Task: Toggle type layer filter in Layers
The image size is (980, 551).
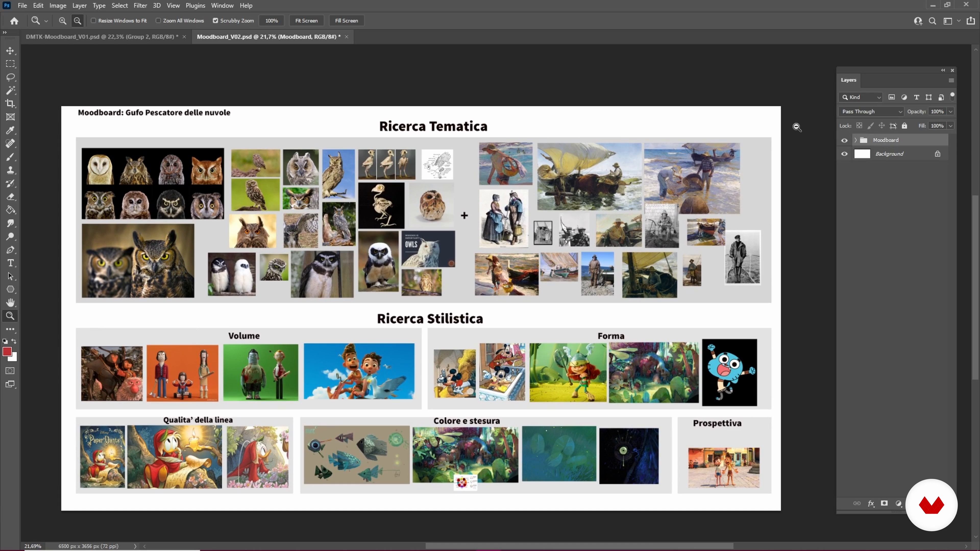Action: (x=916, y=97)
